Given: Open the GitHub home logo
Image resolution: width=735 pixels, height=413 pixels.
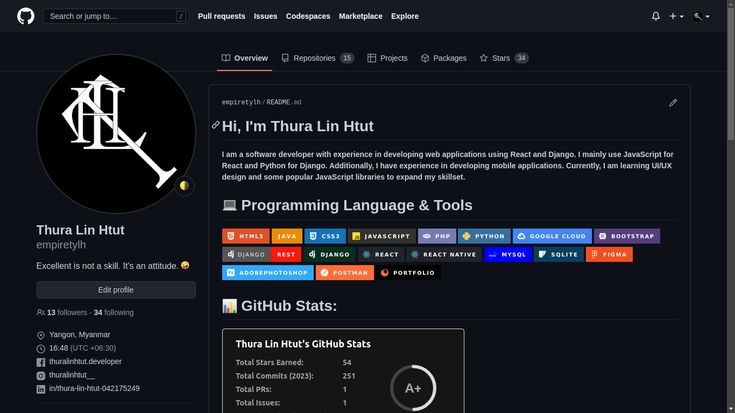Looking at the screenshot, I should pyautogui.click(x=25, y=16).
